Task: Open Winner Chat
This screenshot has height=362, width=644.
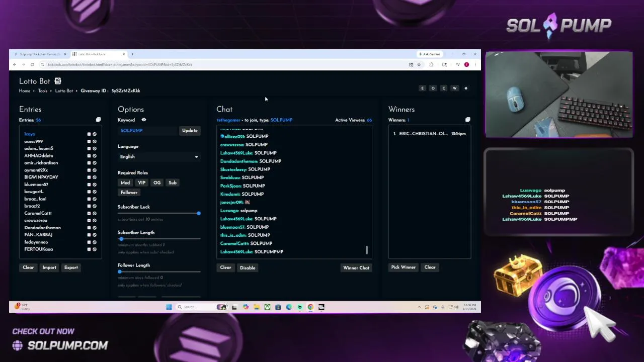Action: 356,268
